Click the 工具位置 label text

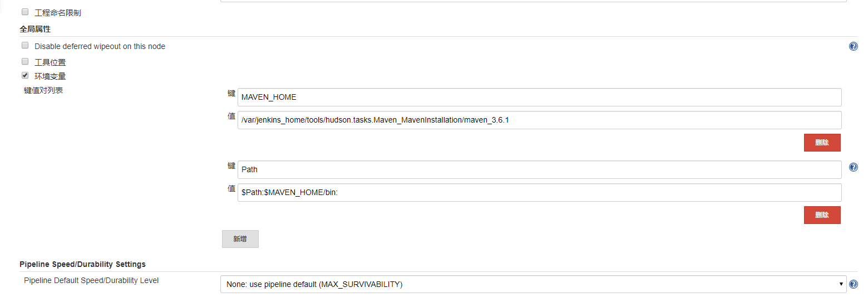pyautogui.click(x=50, y=62)
